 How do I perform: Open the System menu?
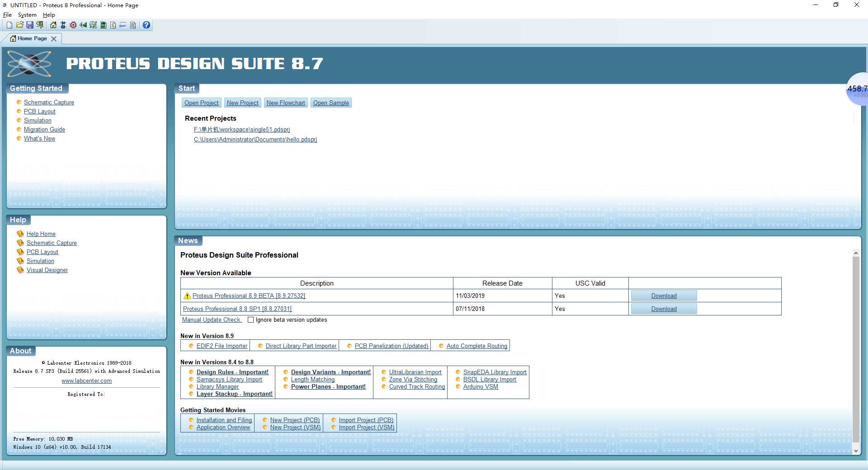point(27,15)
